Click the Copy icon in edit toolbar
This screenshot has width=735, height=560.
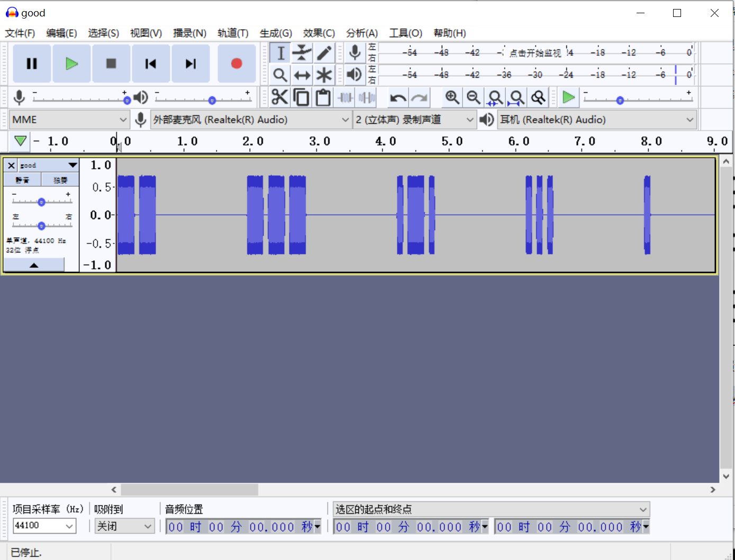[x=301, y=97]
